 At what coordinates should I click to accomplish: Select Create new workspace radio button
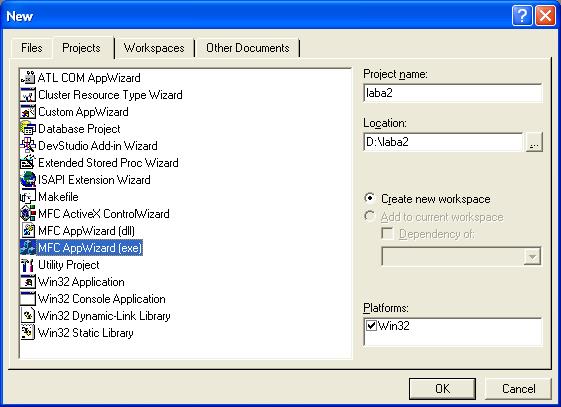click(x=369, y=198)
